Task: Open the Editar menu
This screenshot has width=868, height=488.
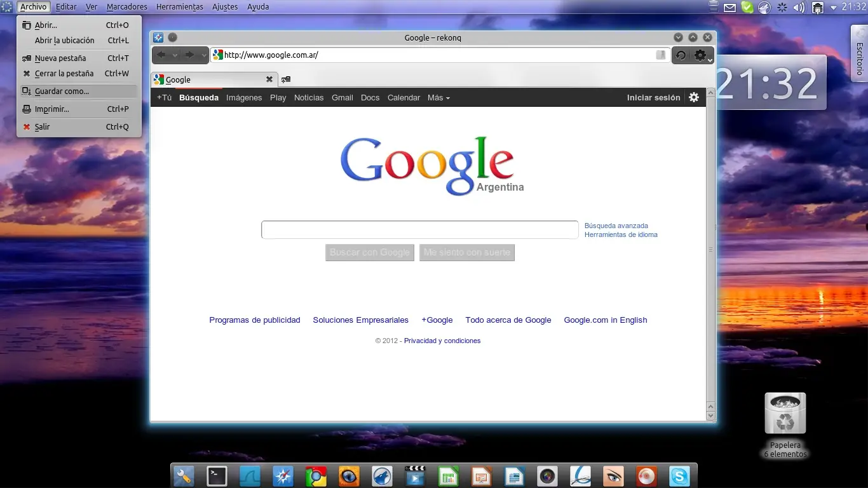Action: pyautogui.click(x=66, y=7)
